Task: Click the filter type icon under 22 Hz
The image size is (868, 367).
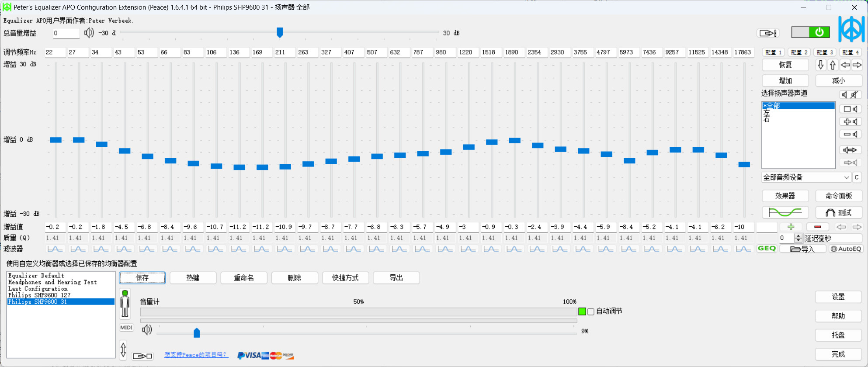Action: pyautogui.click(x=55, y=249)
